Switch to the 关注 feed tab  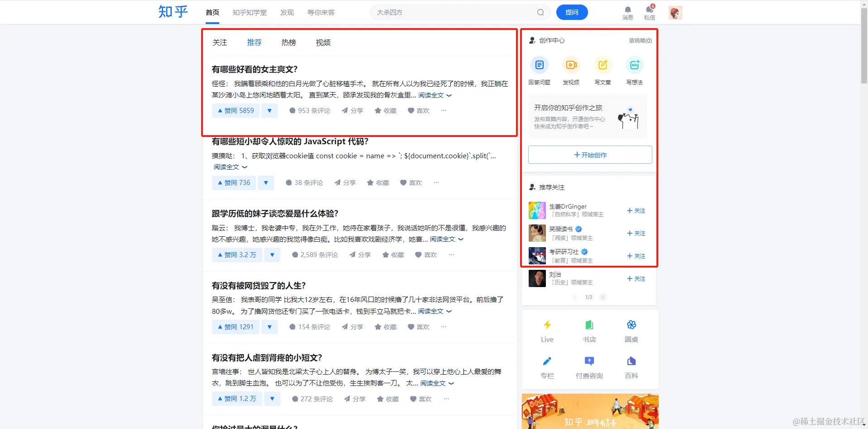click(x=220, y=43)
